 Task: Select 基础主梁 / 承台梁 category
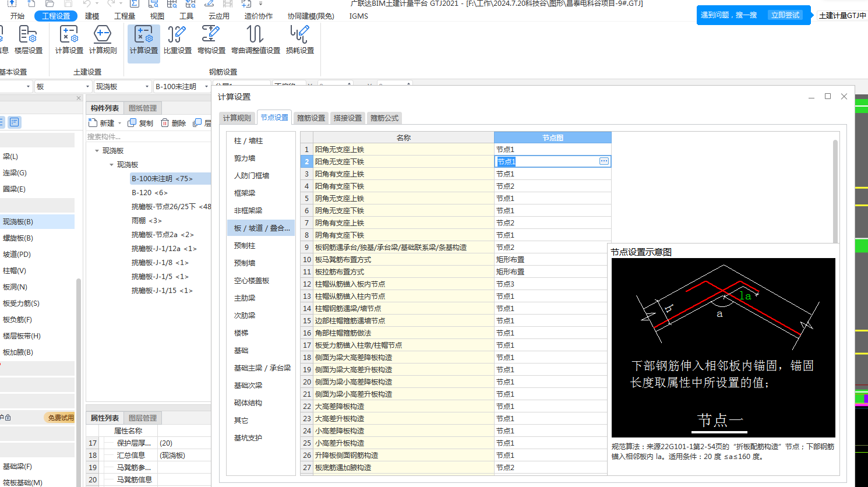tap(262, 368)
